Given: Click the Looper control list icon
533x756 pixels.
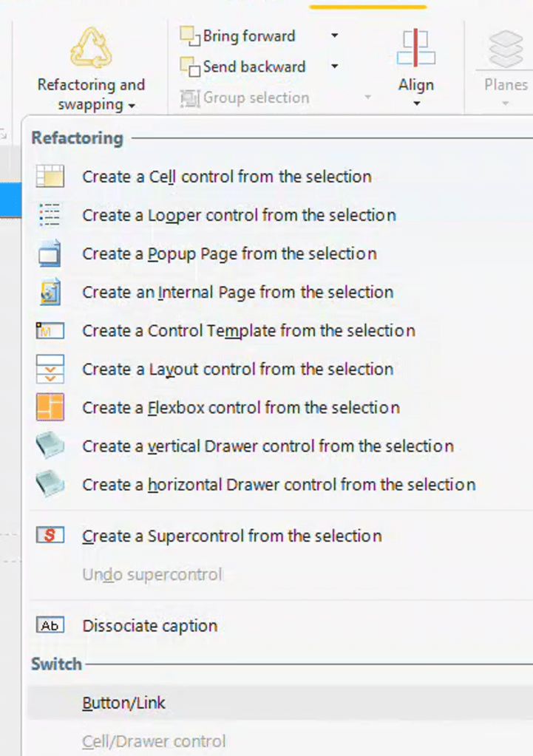Looking at the screenshot, I should pos(50,215).
